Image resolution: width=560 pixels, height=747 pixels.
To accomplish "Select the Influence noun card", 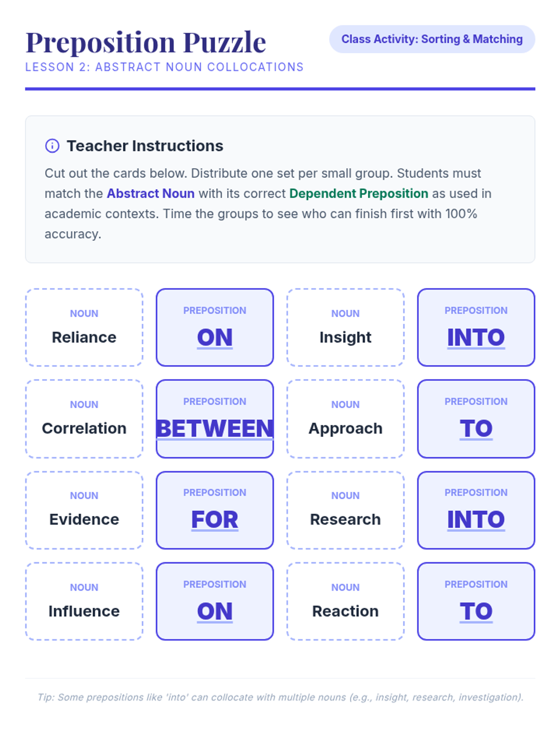I will click(84, 601).
